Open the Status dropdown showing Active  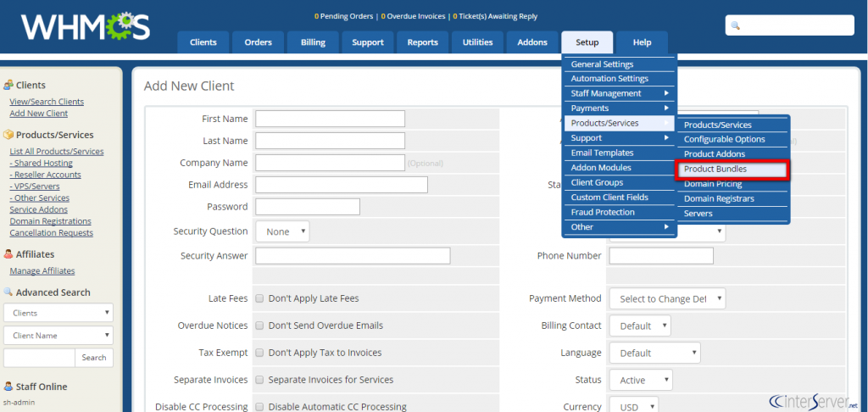point(641,380)
